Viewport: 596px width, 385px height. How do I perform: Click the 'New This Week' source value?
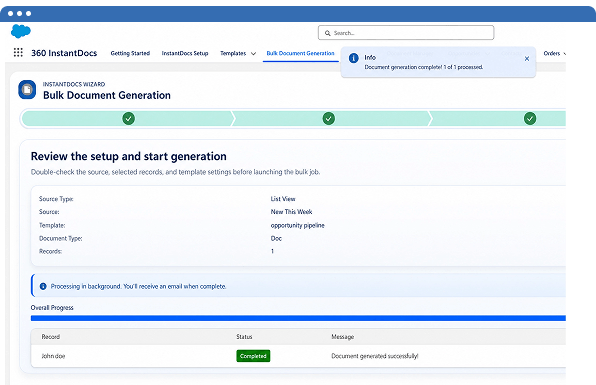[x=292, y=212]
